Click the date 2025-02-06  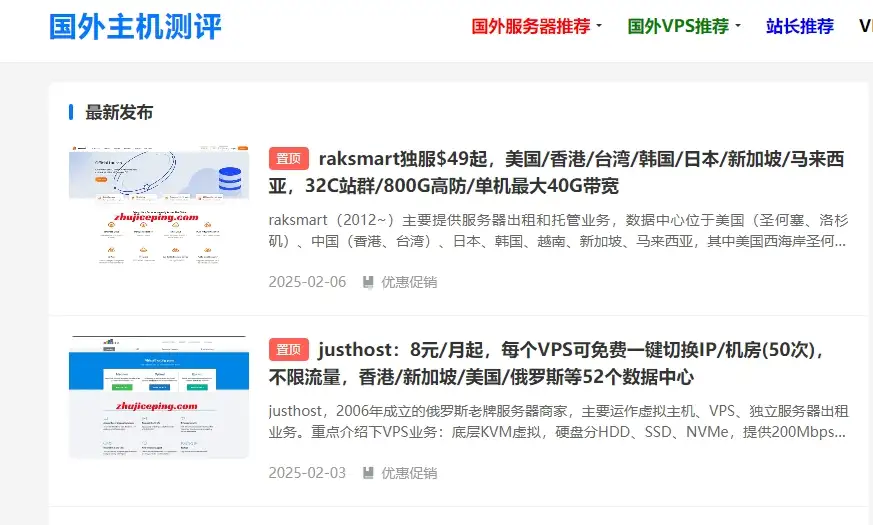307,282
